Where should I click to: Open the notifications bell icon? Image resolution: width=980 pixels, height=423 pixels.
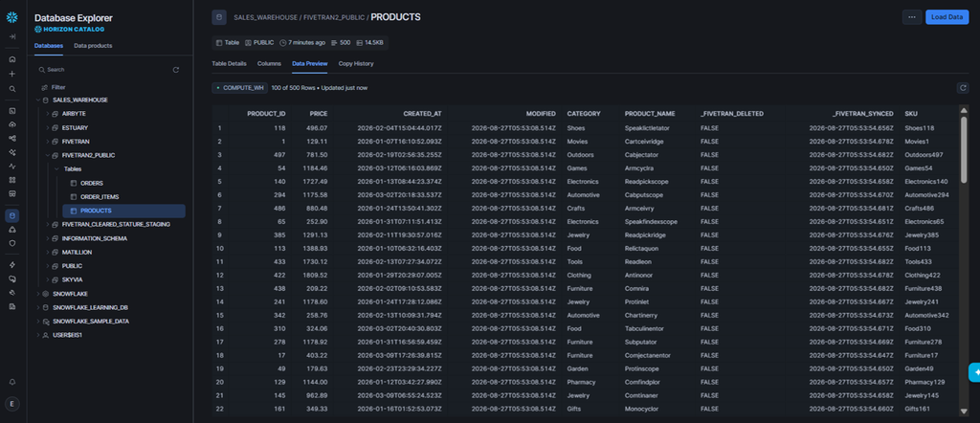coord(11,382)
